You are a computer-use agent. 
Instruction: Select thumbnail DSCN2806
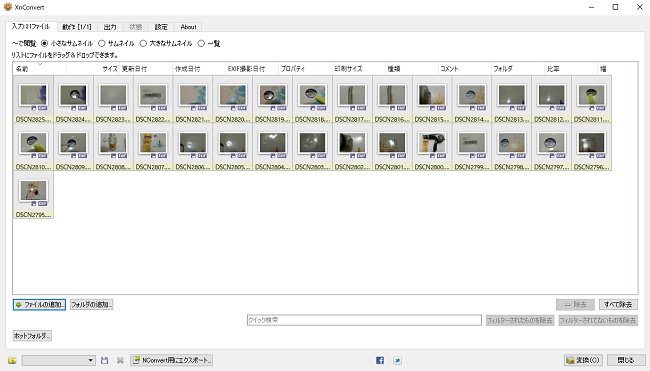[193, 147]
